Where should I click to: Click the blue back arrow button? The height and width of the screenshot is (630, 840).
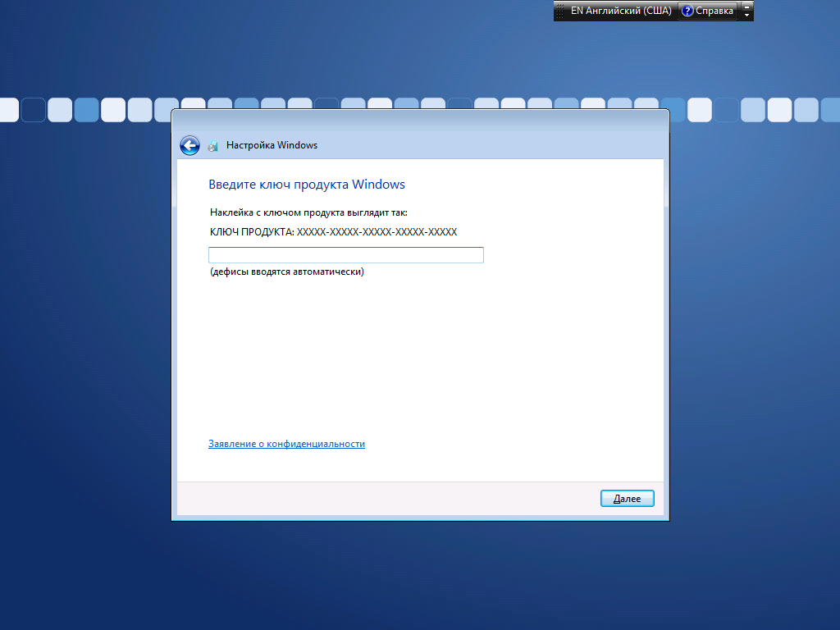(x=189, y=145)
